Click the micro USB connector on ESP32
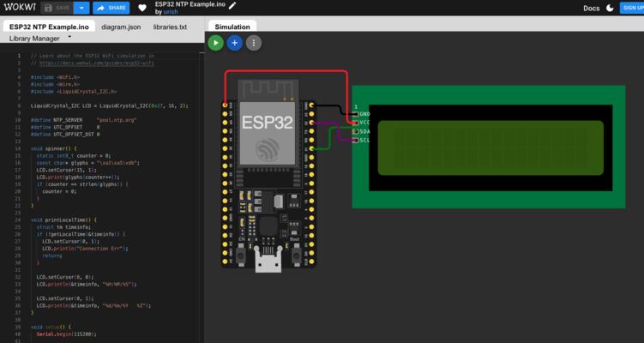This screenshot has height=343, width=644. point(268,260)
